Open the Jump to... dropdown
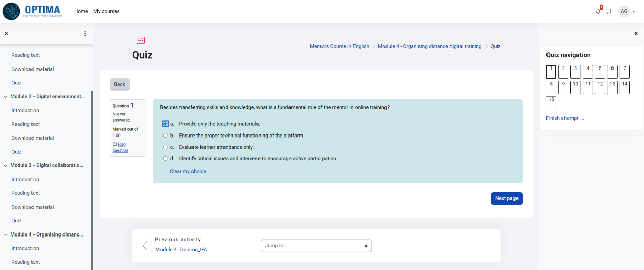 [316, 246]
